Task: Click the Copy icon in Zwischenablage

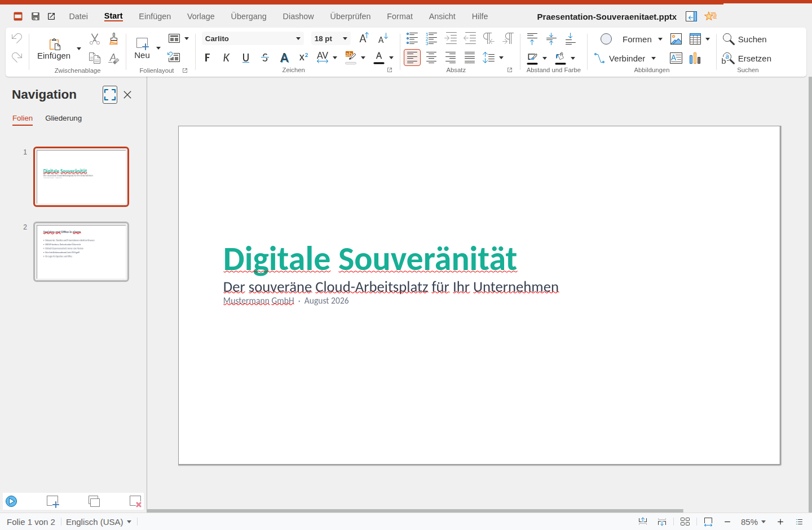Action: point(95,58)
